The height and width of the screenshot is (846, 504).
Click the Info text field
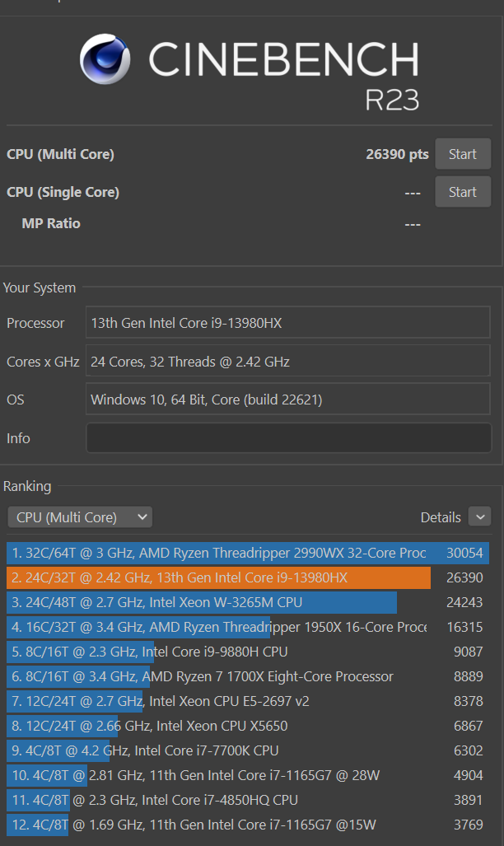point(287,438)
